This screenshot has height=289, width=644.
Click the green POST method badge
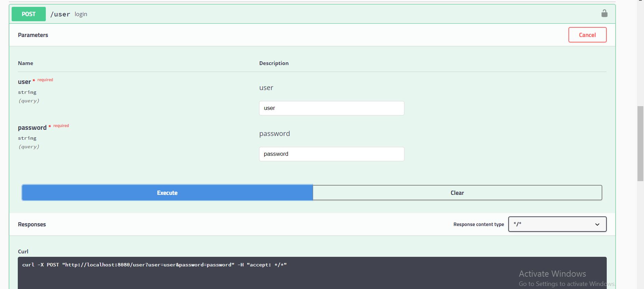click(x=29, y=14)
